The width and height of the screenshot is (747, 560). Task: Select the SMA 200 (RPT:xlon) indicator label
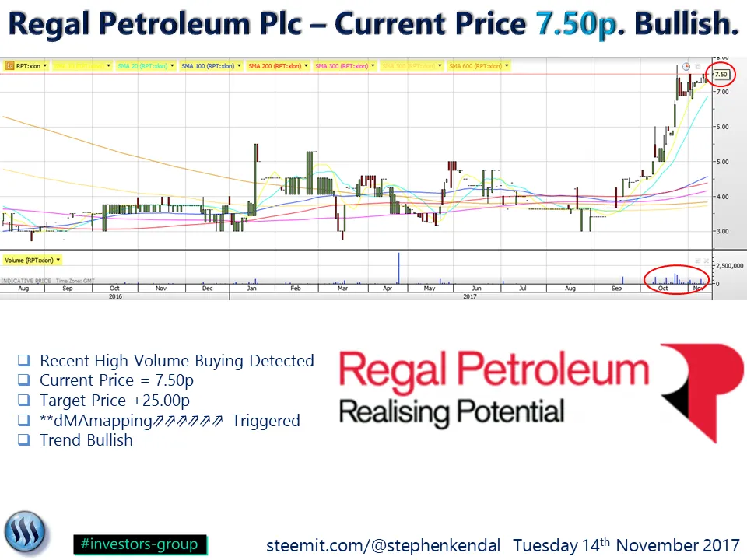[x=275, y=66]
